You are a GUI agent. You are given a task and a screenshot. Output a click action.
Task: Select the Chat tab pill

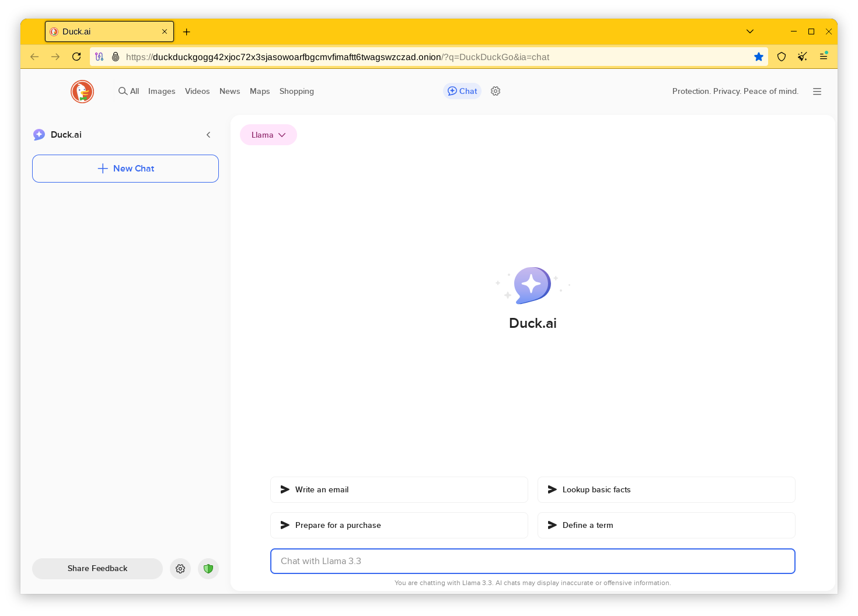[x=462, y=91]
